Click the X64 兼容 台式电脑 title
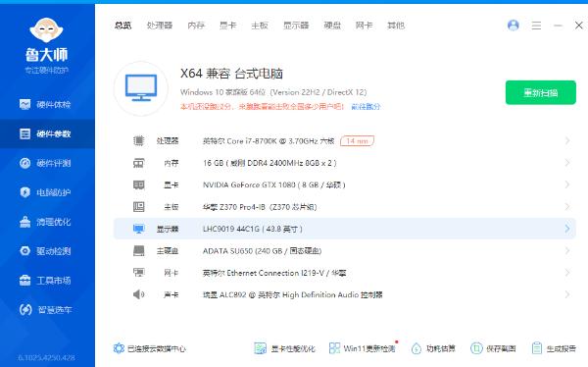588x367 pixels. click(231, 74)
